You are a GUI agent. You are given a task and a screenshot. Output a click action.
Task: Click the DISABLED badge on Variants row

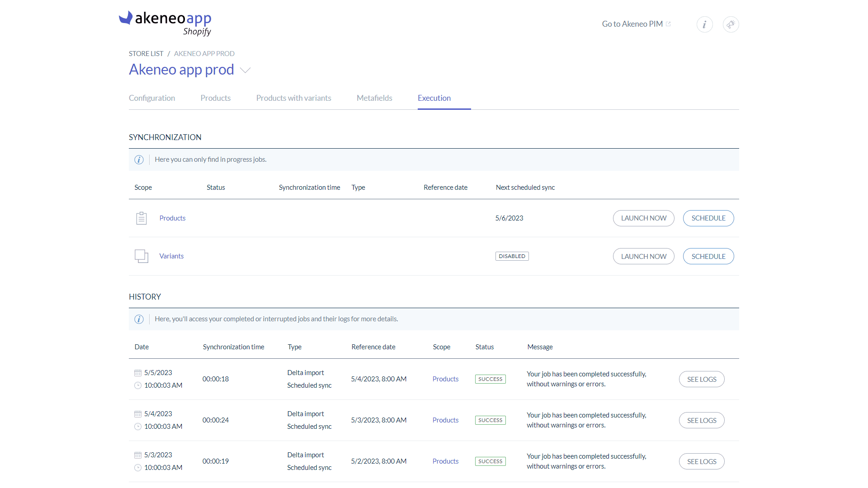512,256
